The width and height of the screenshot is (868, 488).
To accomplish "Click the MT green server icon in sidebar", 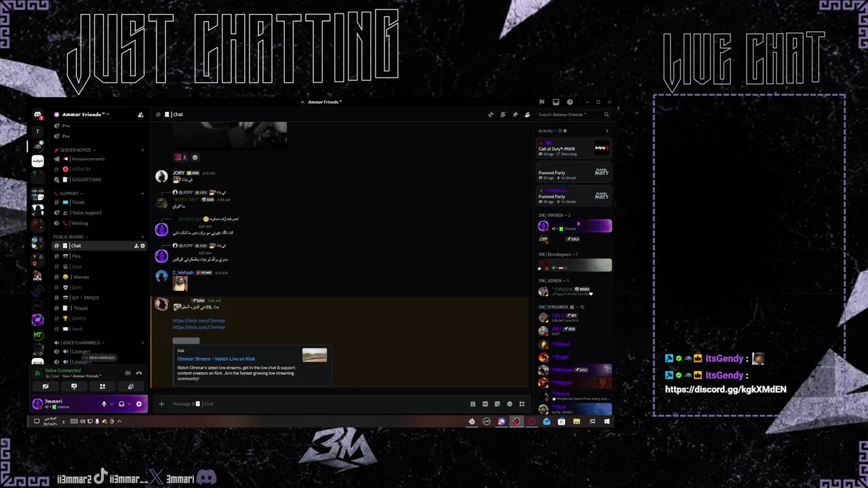I will pyautogui.click(x=37, y=335).
